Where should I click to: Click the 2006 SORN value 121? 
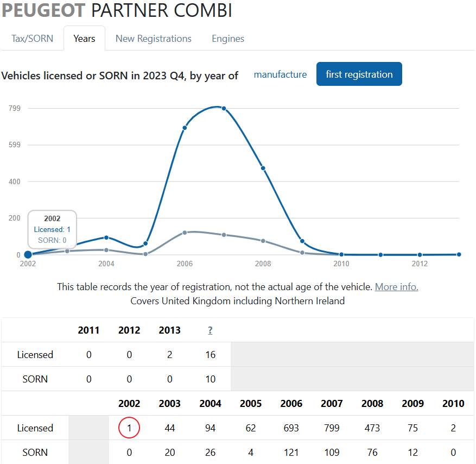tap(291, 453)
